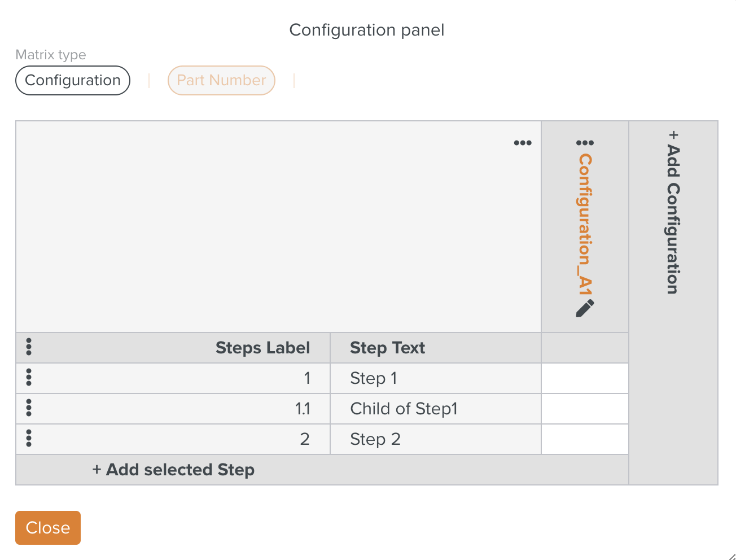Toggle the Configuration_A1 cell for Step 1

click(x=585, y=378)
